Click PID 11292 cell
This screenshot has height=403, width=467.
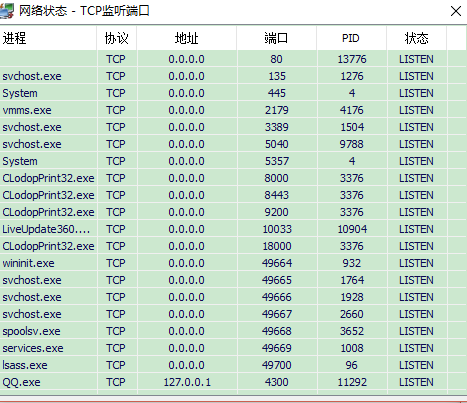[352, 382]
